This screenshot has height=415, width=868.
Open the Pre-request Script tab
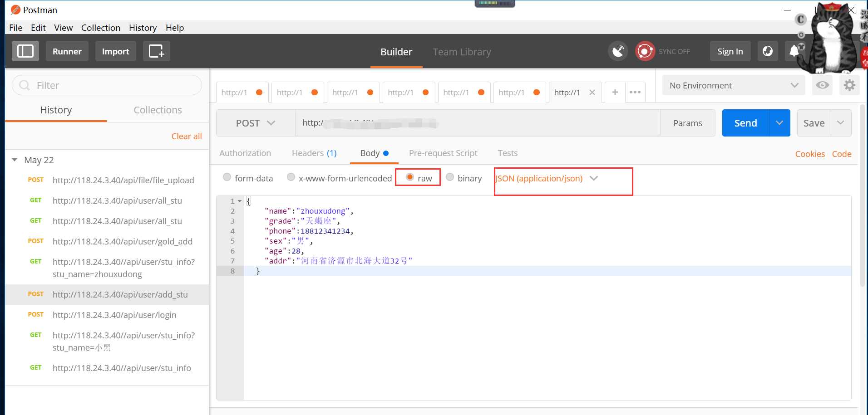443,153
